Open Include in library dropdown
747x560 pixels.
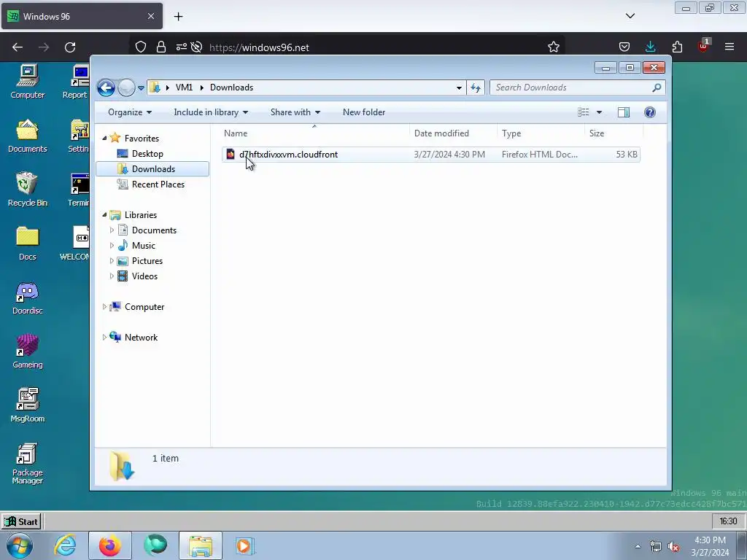211,112
